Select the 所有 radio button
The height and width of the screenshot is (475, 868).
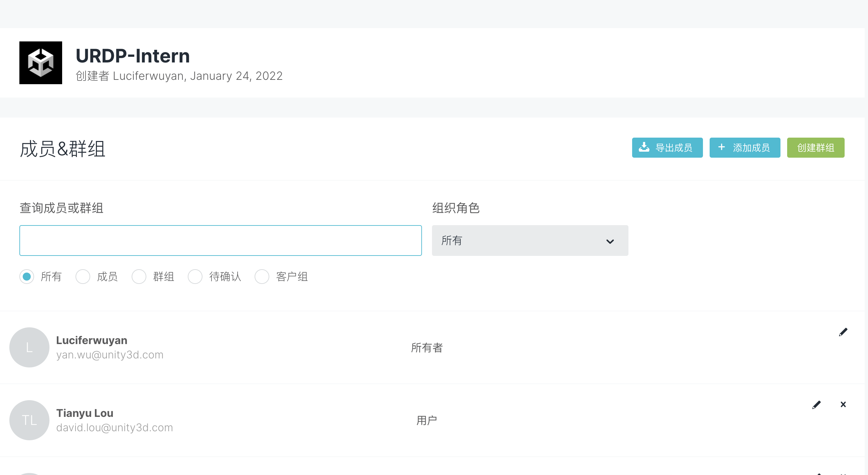27,277
